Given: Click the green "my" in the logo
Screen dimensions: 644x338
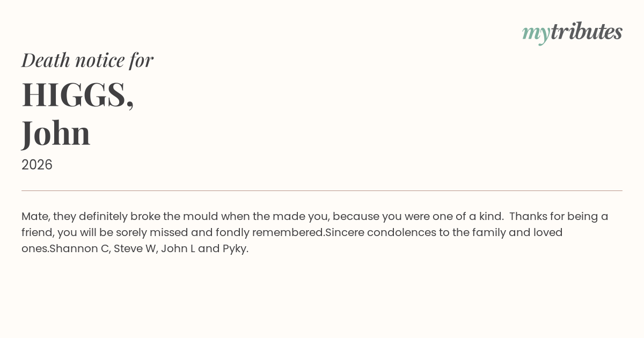Looking at the screenshot, I should point(536,34).
